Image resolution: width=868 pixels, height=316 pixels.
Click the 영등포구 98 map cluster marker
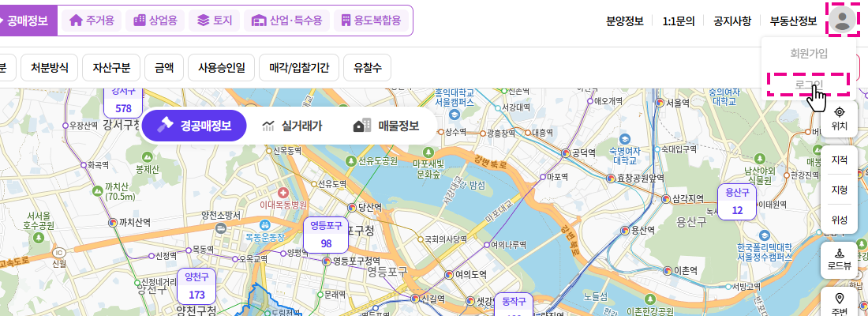[x=326, y=235]
